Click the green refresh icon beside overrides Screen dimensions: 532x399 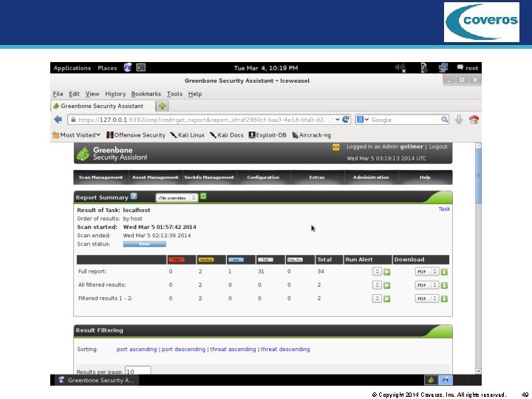pyautogui.click(x=203, y=196)
